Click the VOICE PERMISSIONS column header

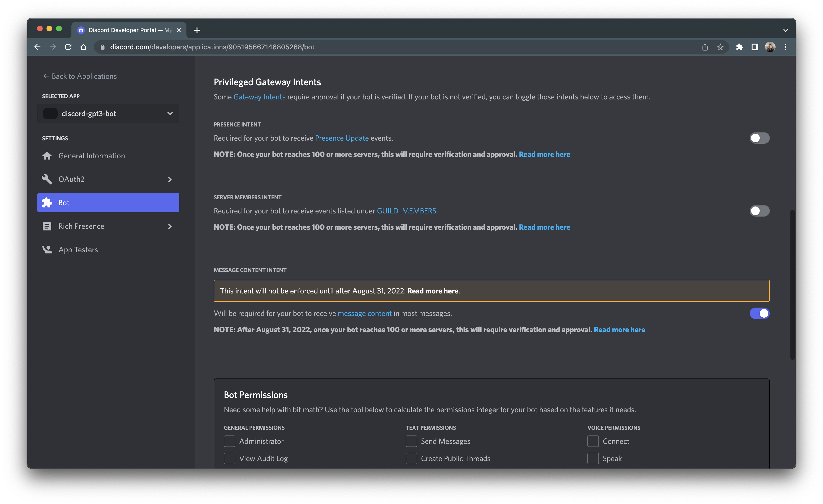click(x=614, y=428)
